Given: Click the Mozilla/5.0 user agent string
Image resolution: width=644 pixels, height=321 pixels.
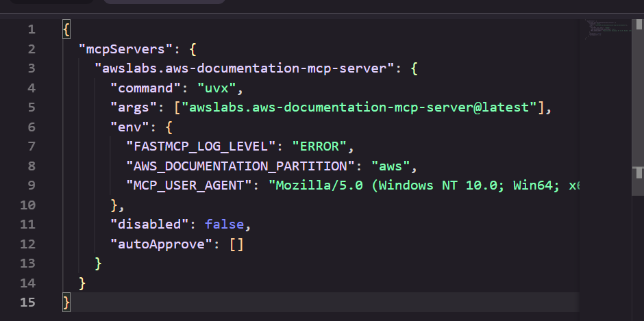Looking at the screenshot, I should tap(425, 185).
